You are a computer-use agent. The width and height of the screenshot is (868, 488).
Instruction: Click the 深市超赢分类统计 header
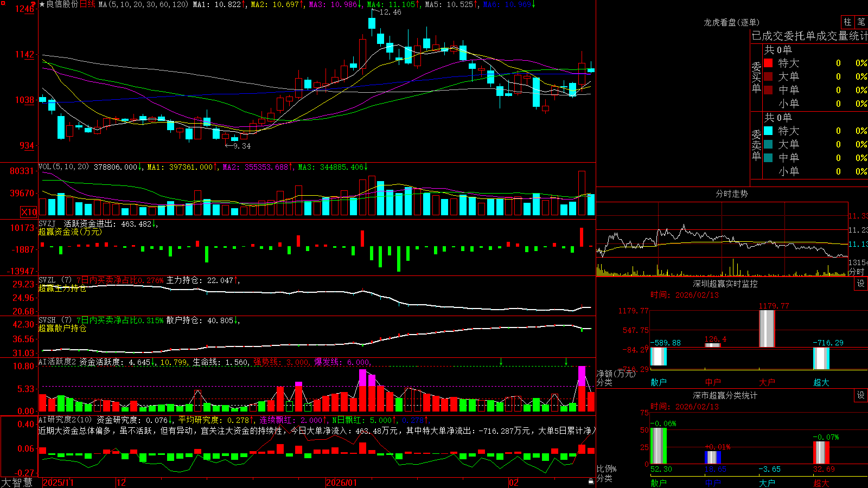pyautogui.click(x=725, y=395)
